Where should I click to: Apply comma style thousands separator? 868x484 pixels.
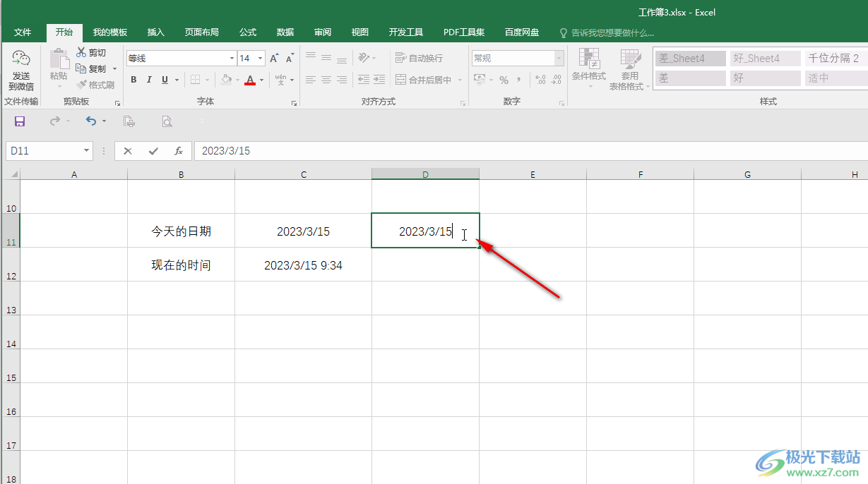coord(518,80)
